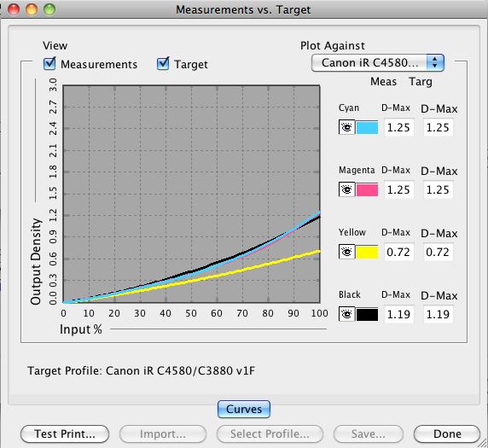This screenshot has width=488, height=448.
Task: Toggle visibility eye for Cyan curve
Action: (346, 127)
